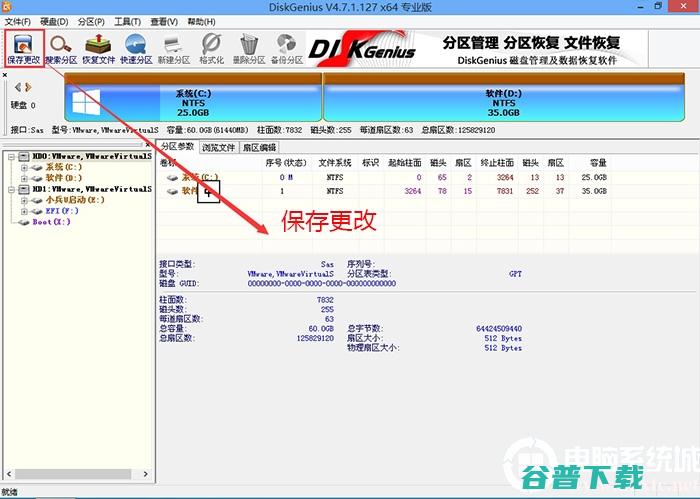
Task: Expand the EFI(F:) tree node
Action: (24, 211)
